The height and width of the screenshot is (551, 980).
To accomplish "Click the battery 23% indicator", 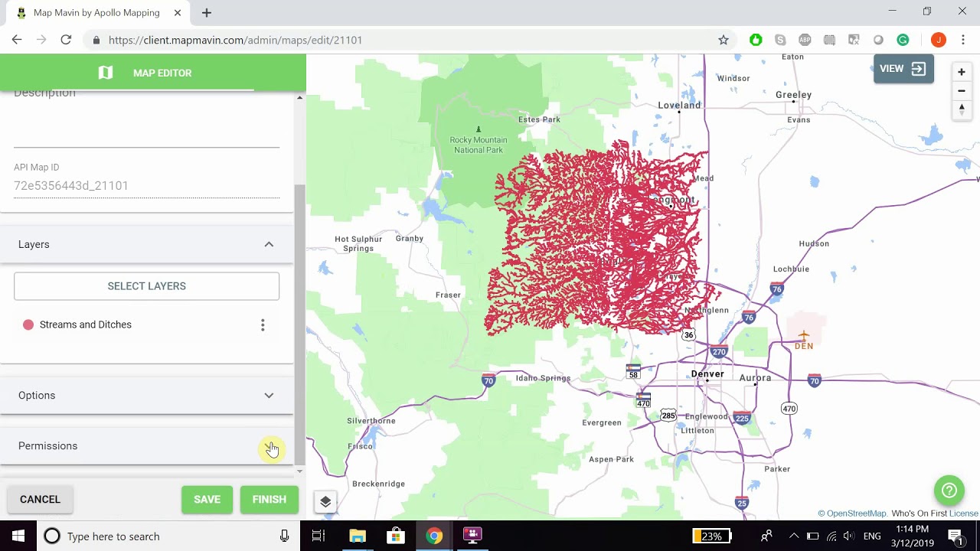I will (x=712, y=536).
